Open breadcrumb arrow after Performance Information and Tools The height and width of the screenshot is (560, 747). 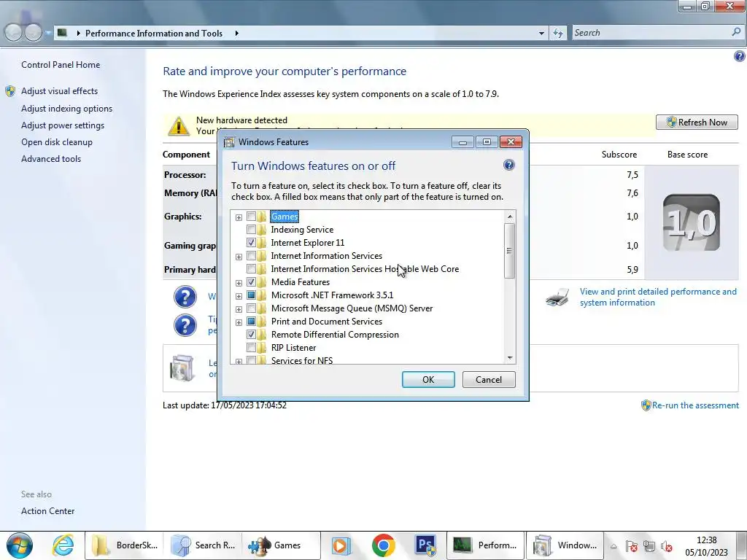[x=236, y=34]
